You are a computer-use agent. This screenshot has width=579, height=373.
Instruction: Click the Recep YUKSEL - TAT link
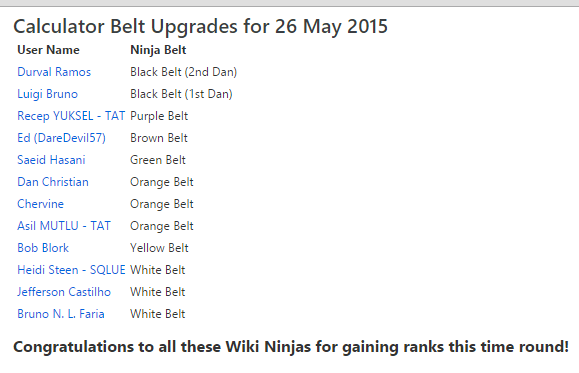[x=71, y=116]
